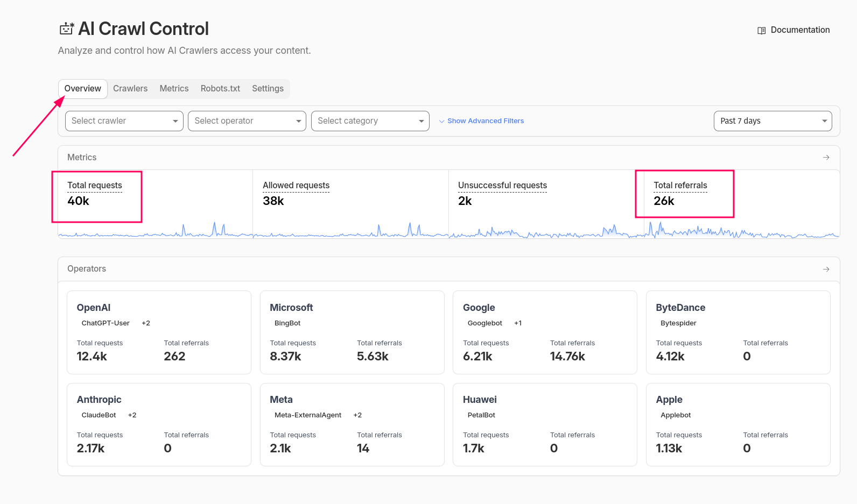The height and width of the screenshot is (504, 857).
Task: Switch to the Crawlers tab
Action: (x=130, y=89)
